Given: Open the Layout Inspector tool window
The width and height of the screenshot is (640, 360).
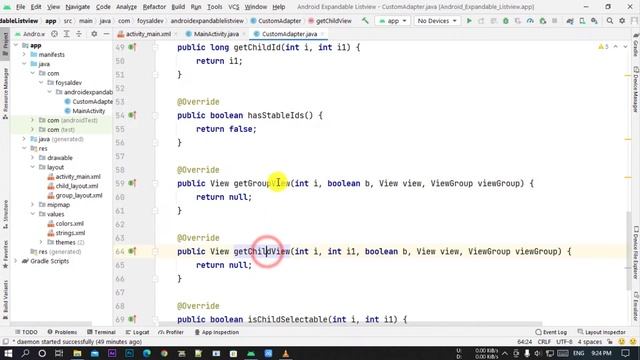Looking at the screenshot, I should (x=602, y=332).
